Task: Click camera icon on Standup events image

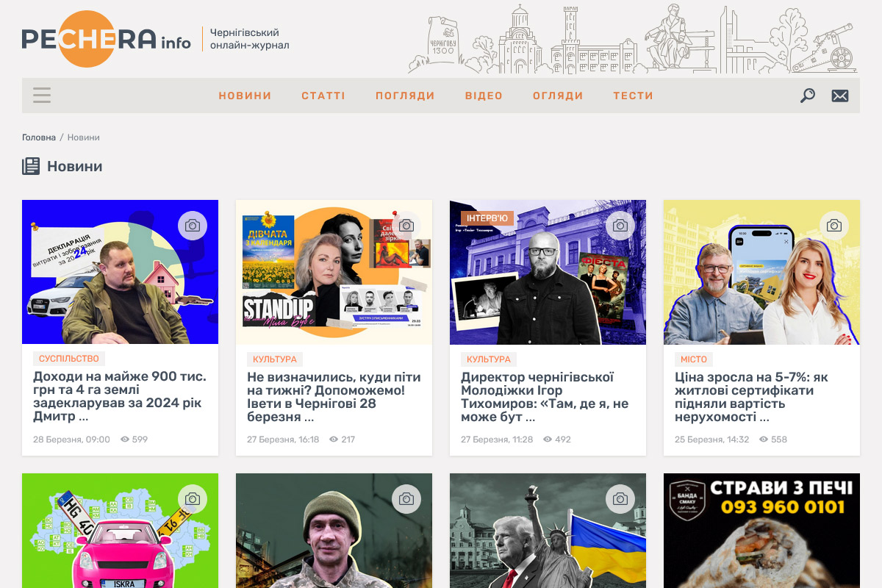Action: point(406,226)
